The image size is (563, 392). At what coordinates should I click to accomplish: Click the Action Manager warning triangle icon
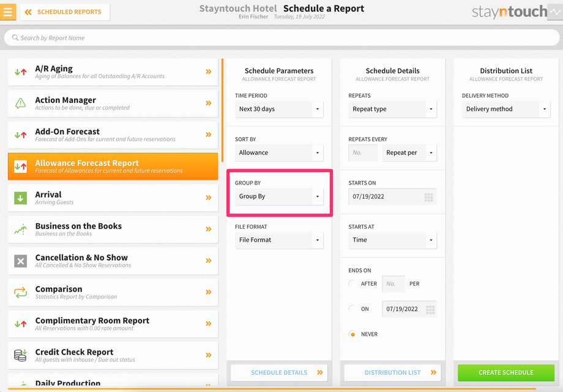(20, 103)
